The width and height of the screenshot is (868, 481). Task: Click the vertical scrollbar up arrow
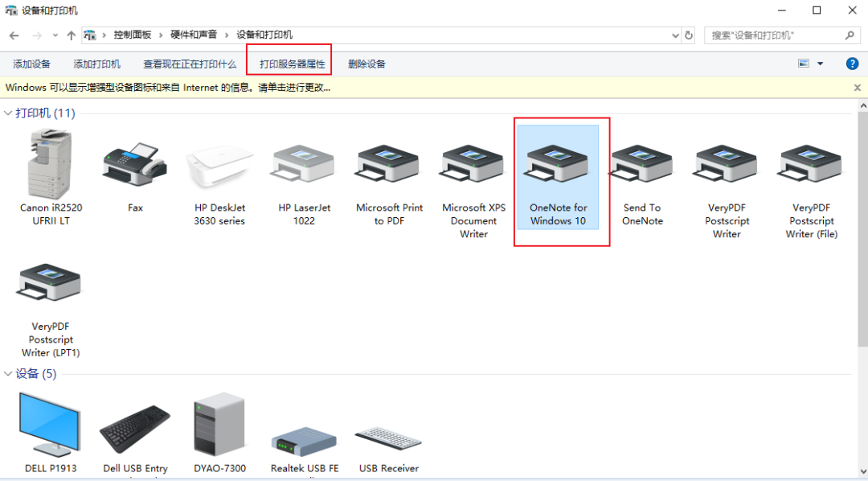pos(863,105)
